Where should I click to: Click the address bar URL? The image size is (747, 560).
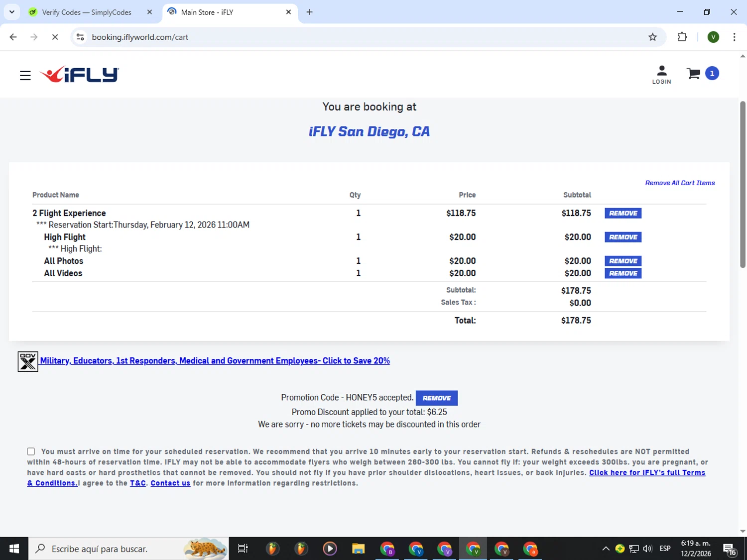coord(140,37)
